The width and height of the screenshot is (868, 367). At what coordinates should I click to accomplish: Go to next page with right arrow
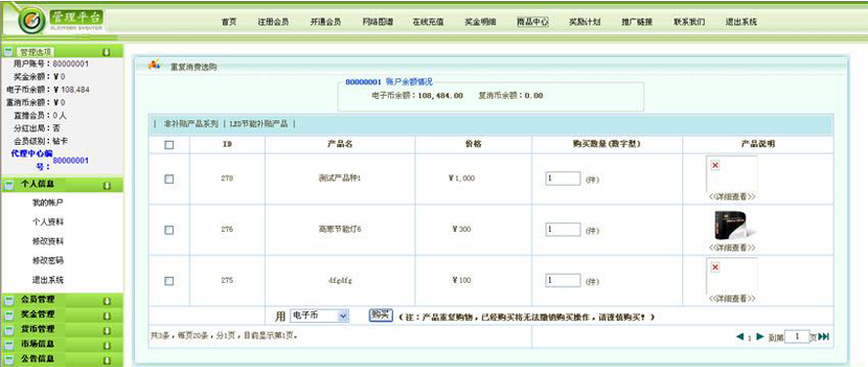point(760,337)
